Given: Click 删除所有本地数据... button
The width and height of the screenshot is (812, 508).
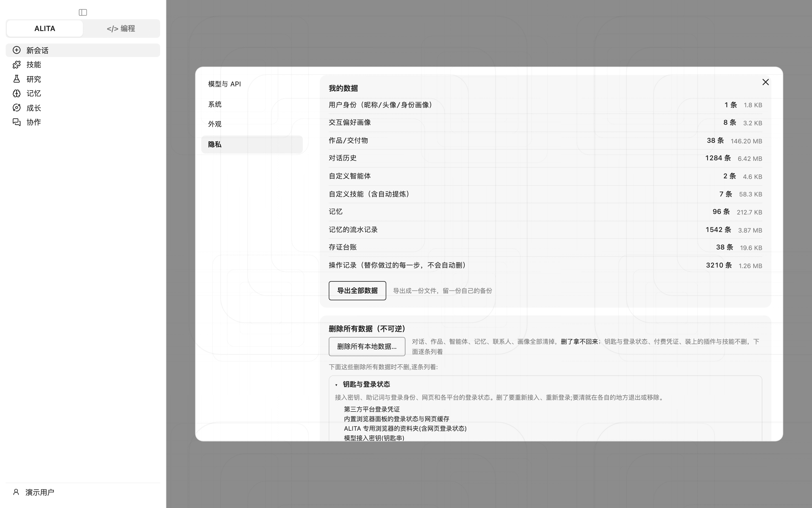Looking at the screenshot, I should 367,346.
